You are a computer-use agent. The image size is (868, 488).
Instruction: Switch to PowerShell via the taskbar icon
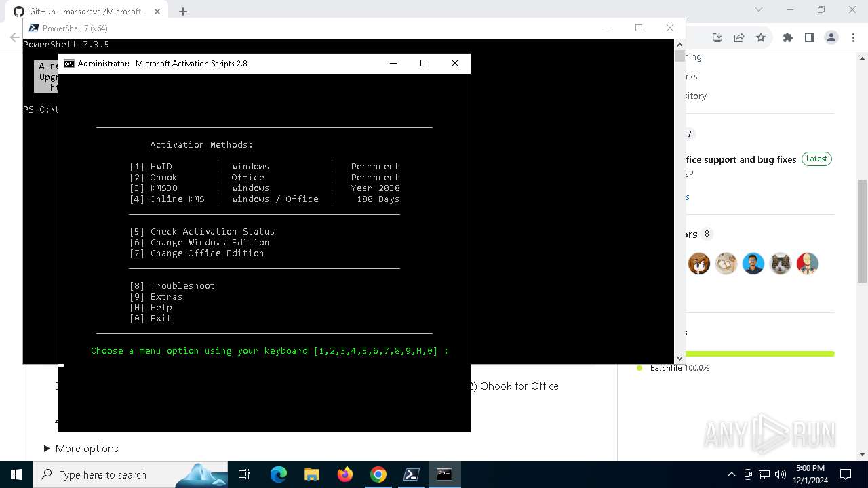coord(411,474)
